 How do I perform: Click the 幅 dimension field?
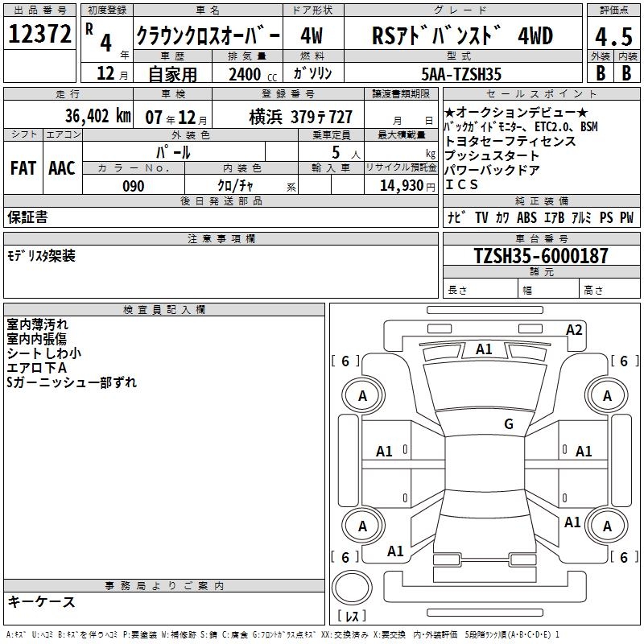(x=549, y=290)
